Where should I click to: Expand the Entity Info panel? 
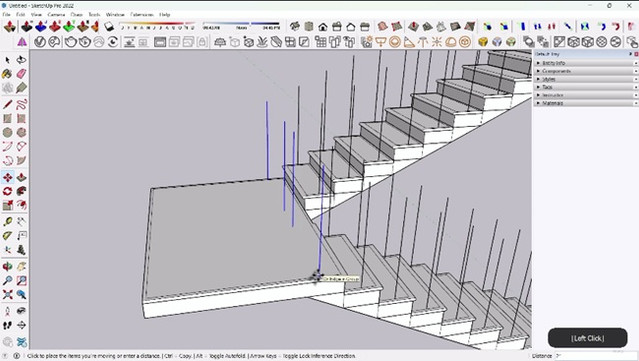pyautogui.click(x=585, y=63)
